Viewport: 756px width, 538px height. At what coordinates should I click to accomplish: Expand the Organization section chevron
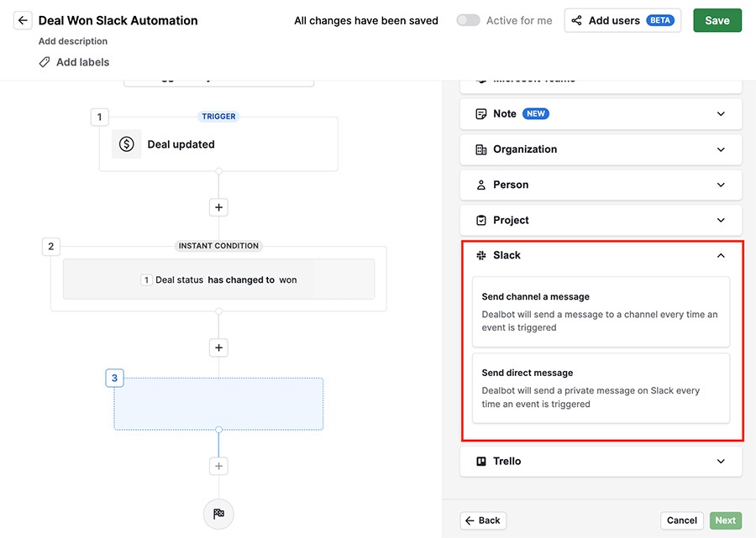[721, 149]
